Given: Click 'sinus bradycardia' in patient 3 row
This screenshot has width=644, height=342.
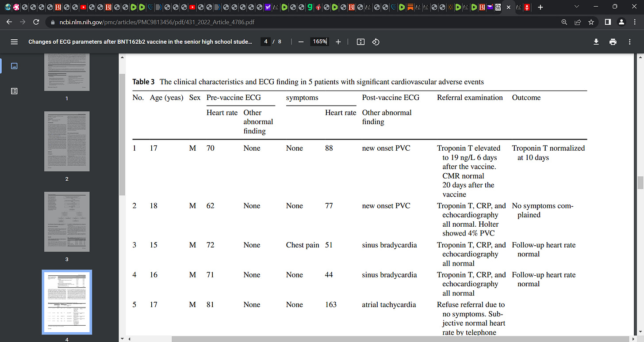Looking at the screenshot, I should coord(389,245).
